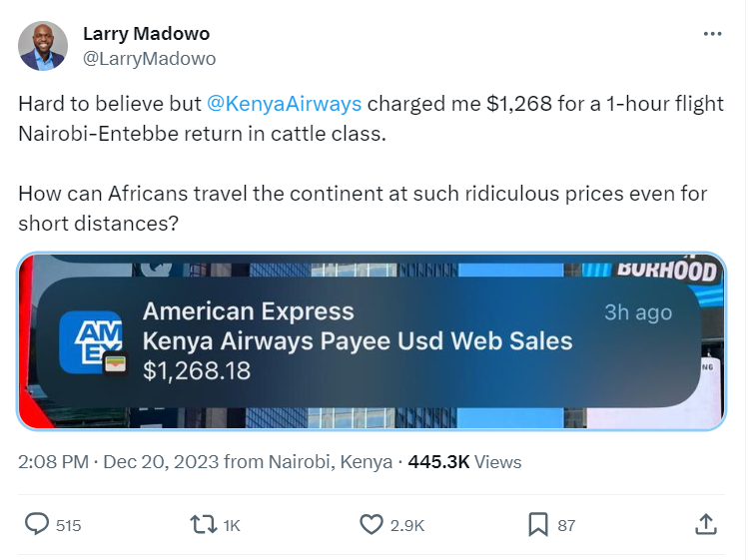
Task: Click Larry Madowo's profile picture
Action: 43,46
